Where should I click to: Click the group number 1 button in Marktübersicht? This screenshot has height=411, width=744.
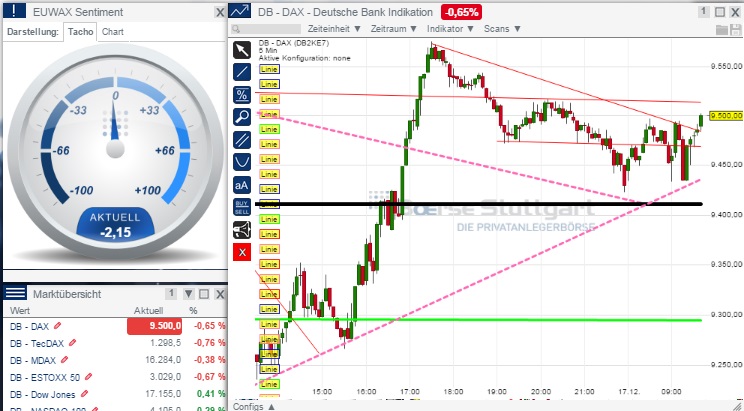coord(171,294)
